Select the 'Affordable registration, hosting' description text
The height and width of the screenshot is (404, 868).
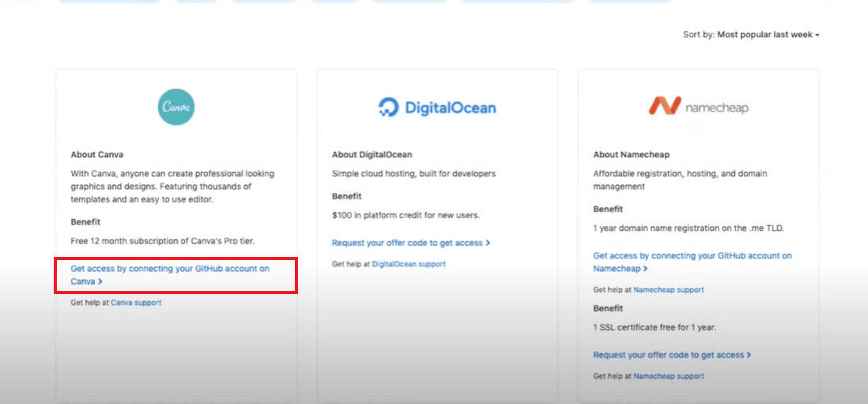681,180
